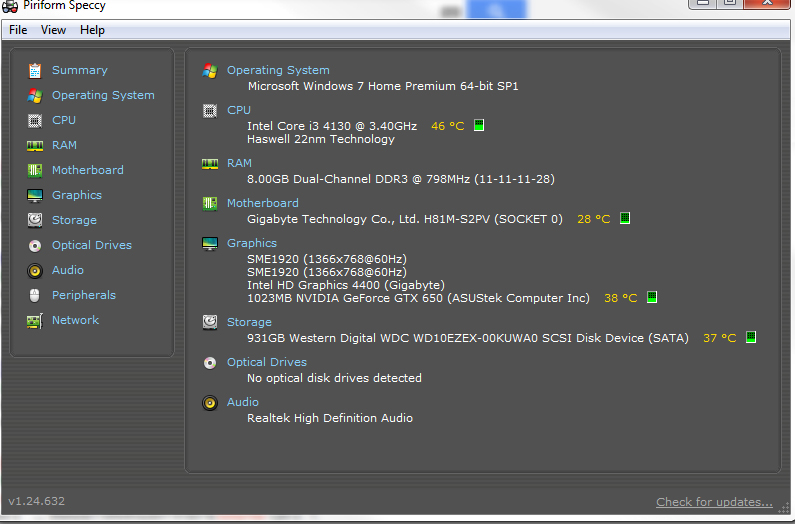This screenshot has width=795, height=524.
Task: Open the Storage section from sidebar
Action: 74,220
